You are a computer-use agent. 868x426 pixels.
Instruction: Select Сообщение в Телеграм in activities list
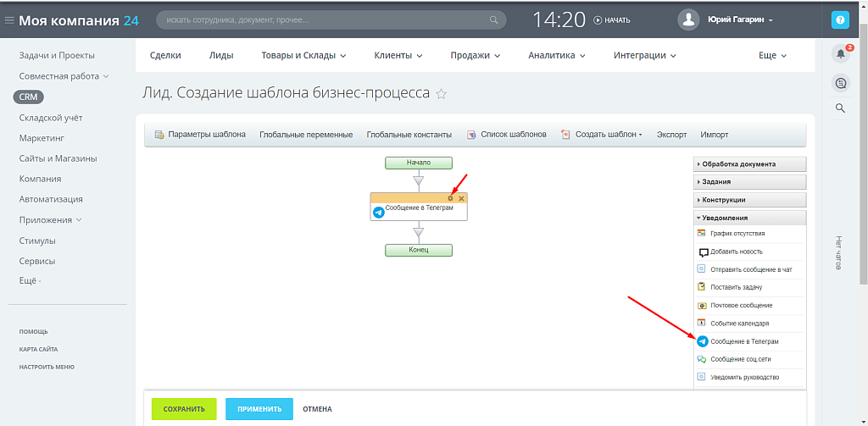(x=743, y=341)
